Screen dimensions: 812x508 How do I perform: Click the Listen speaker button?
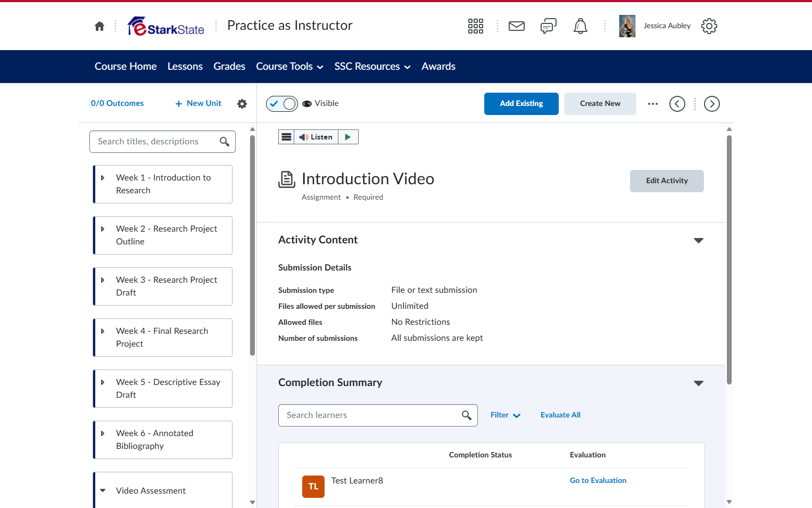(x=316, y=137)
